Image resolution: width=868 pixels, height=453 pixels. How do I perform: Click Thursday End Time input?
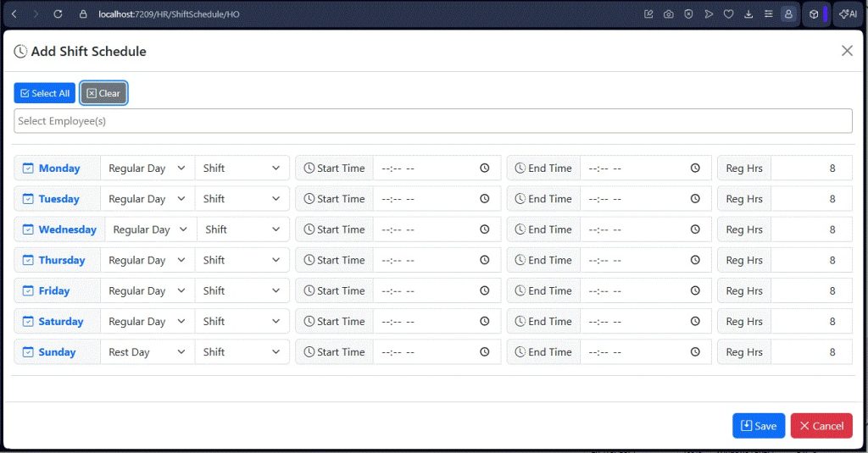645,260
